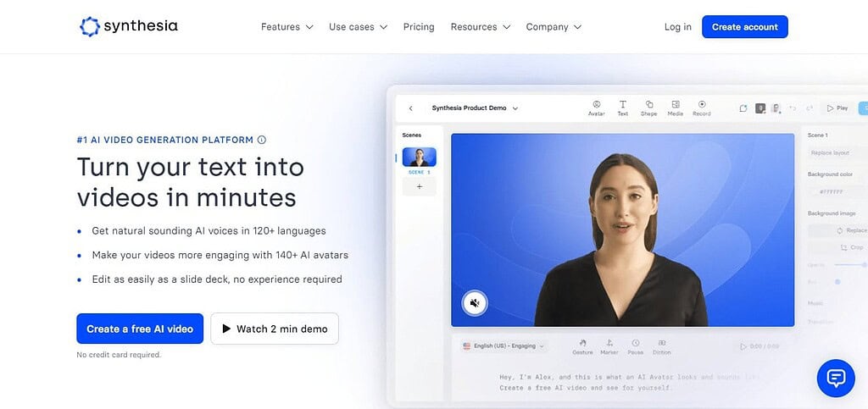
Task: Click the "No credit card required." text
Action: tap(119, 355)
